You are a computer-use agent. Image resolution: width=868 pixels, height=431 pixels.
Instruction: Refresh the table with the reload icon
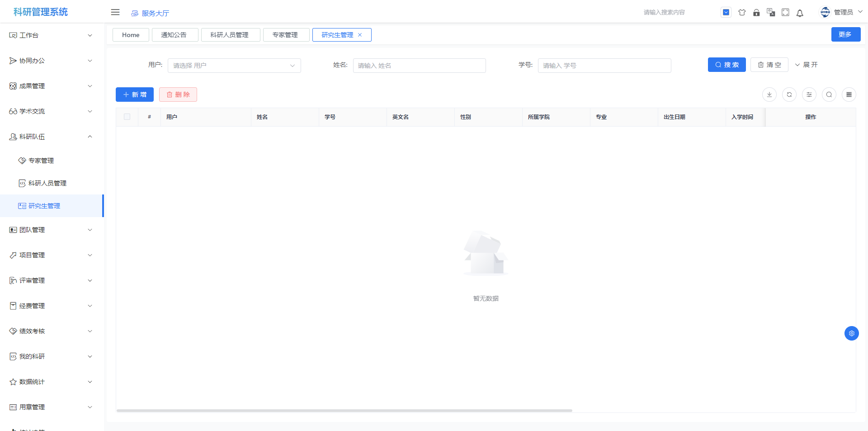pyautogui.click(x=789, y=95)
